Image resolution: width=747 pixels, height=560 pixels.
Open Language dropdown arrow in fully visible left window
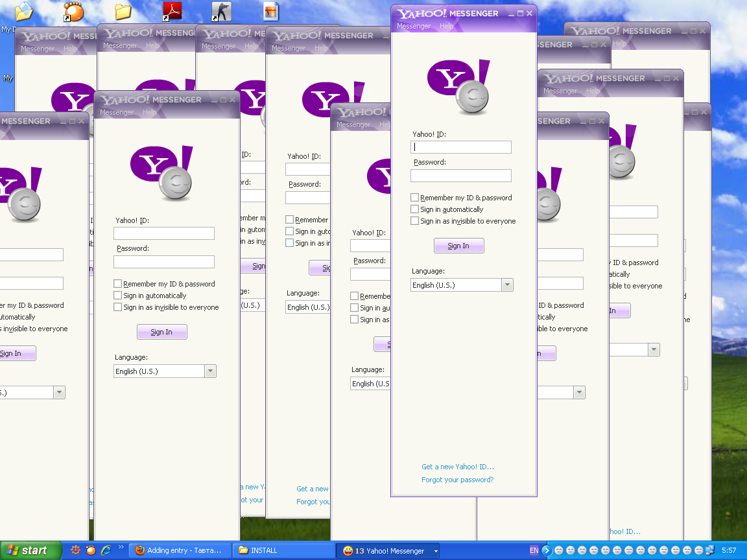210,371
